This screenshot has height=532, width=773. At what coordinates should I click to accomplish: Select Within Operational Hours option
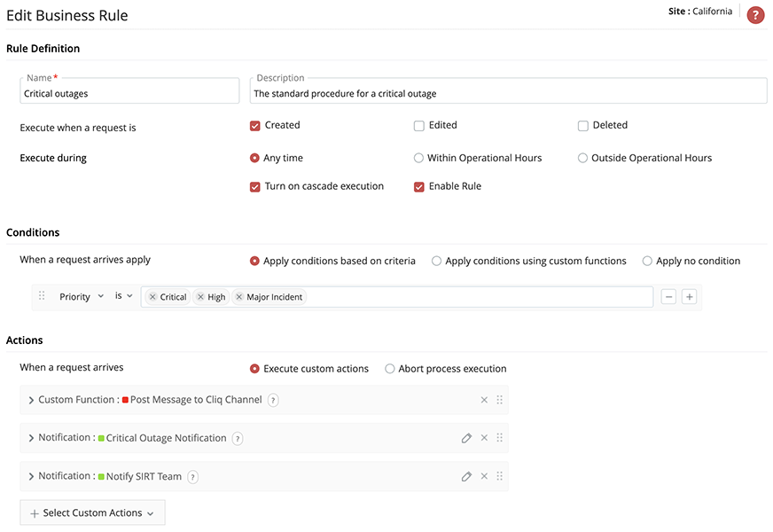419,159
